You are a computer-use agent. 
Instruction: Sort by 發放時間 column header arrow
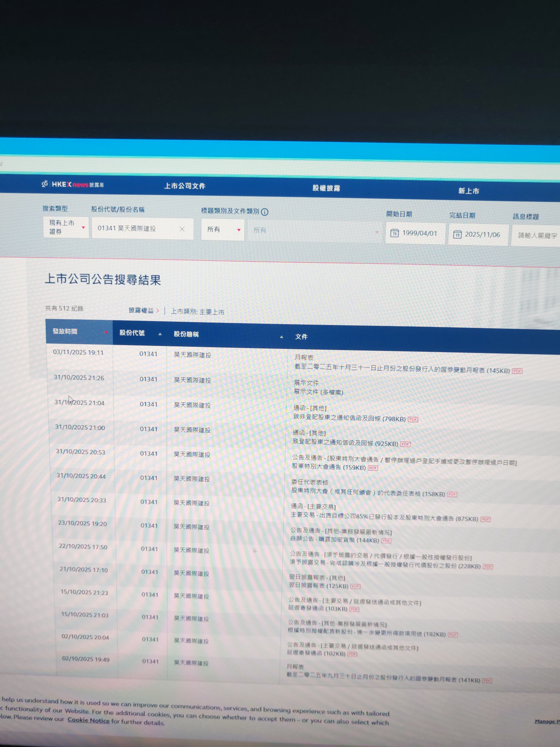point(106,332)
